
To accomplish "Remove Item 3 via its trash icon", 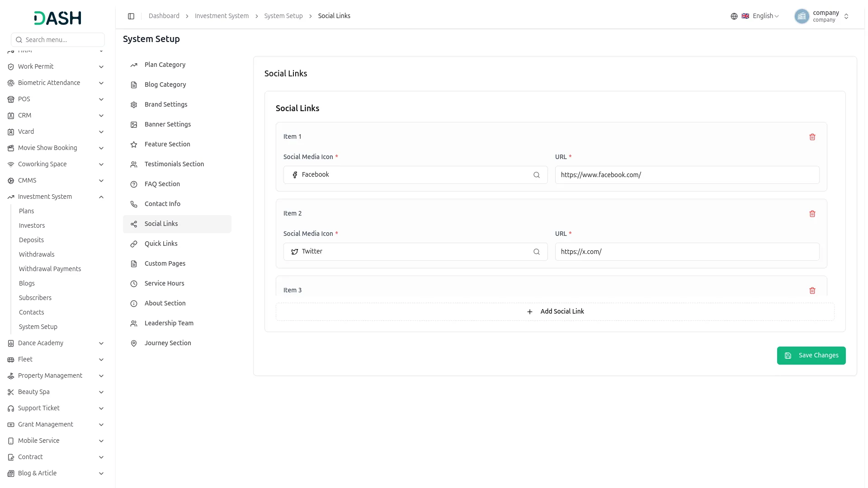I will pyautogui.click(x=812, y=291).
